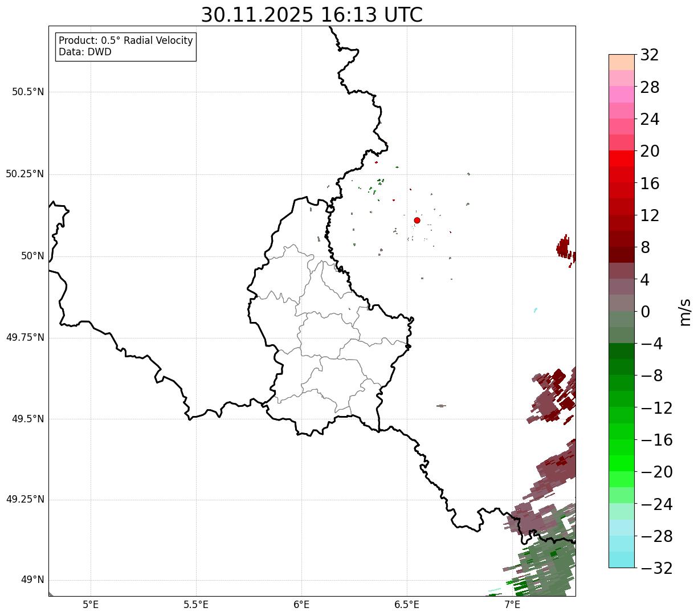Click the colorbar label "0"

645,312
